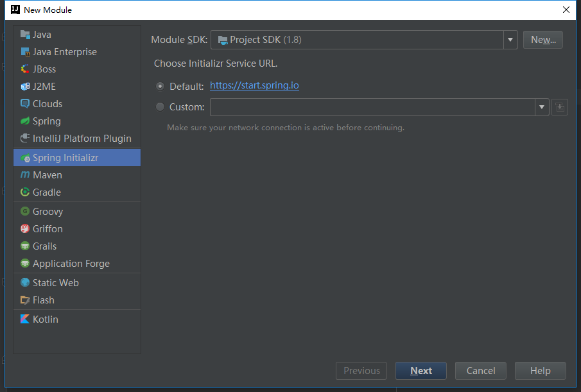Select the Custom service URL radio button
Screen dimensions: 581x392
(x=160, y=107)
